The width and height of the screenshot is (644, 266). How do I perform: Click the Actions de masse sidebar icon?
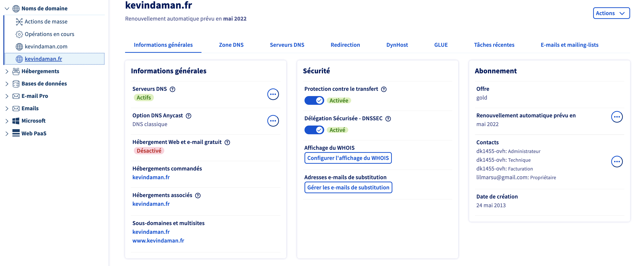[x=19, y=22]
